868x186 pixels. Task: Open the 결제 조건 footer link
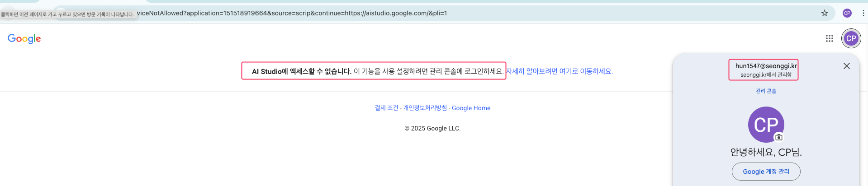pyautogui.click(x=386, y=108)
